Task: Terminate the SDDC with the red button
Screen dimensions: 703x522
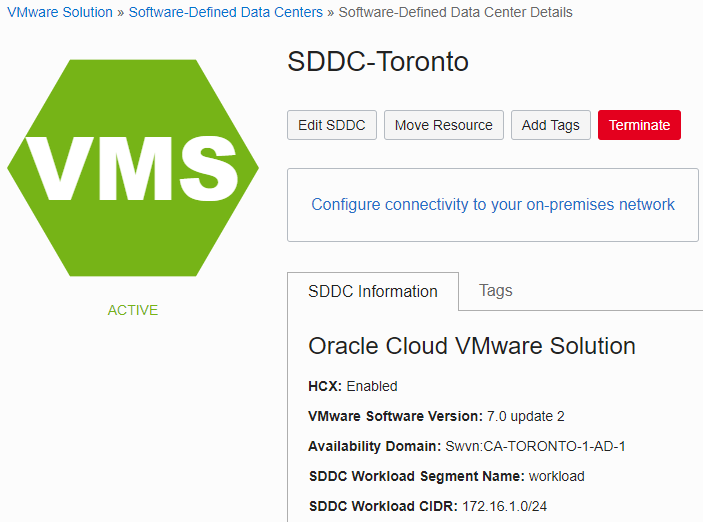Action: point(639,125)
